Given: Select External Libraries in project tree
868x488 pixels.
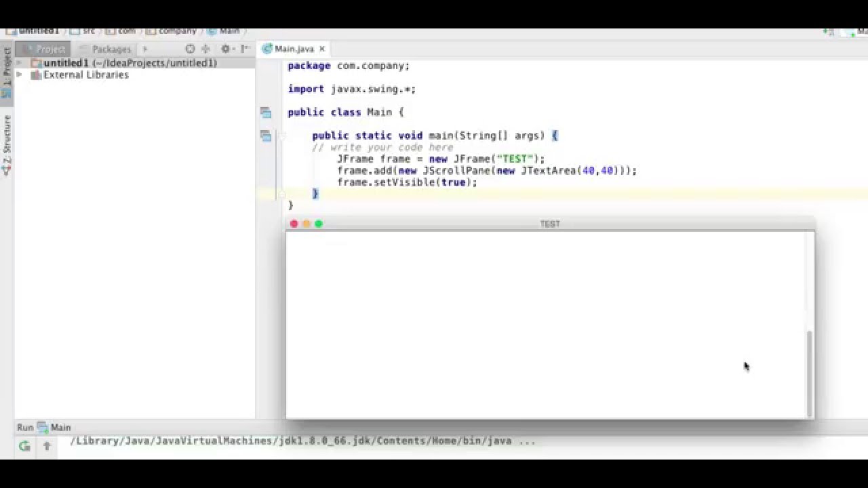Looking at the screenshot, I should coord(80,75).
